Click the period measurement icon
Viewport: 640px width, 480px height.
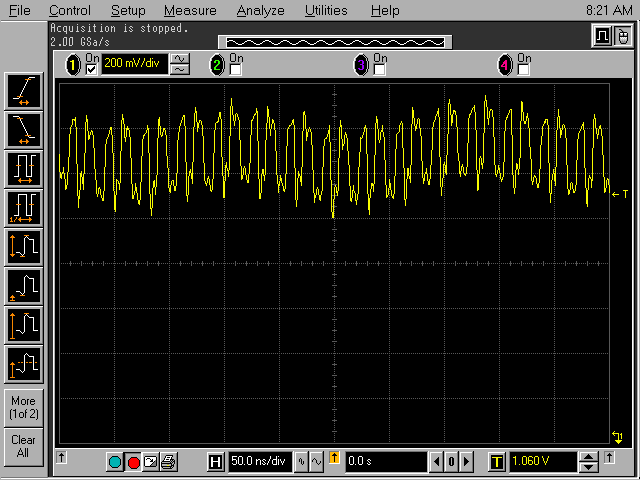pyautogui.click(x=23, y=166)
